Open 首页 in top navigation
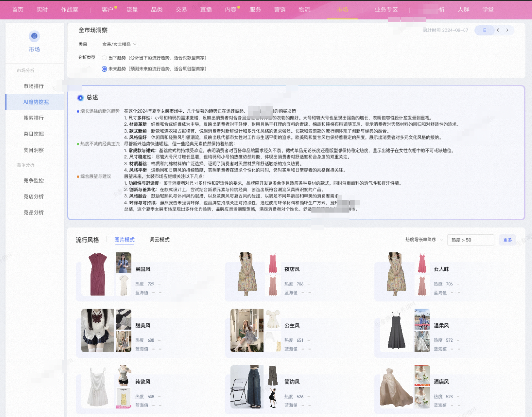The image size is (532, 417). [x=17, y=10]
